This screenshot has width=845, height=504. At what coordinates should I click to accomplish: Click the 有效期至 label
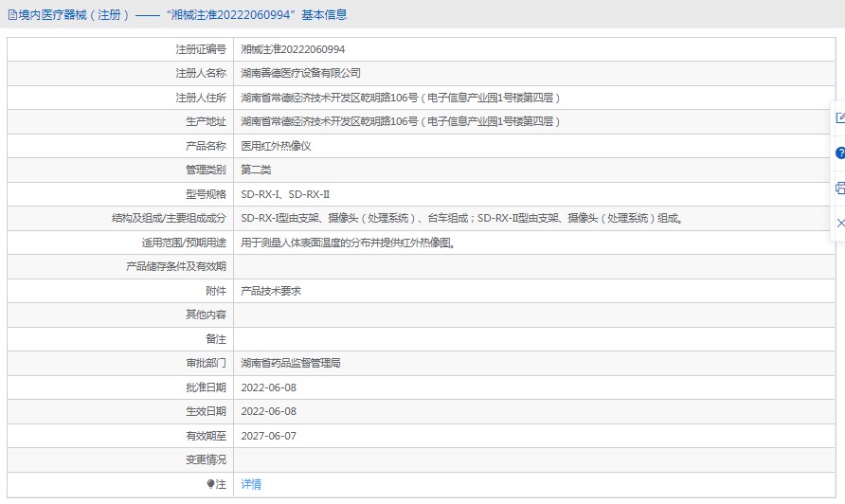tap(206, 436)
